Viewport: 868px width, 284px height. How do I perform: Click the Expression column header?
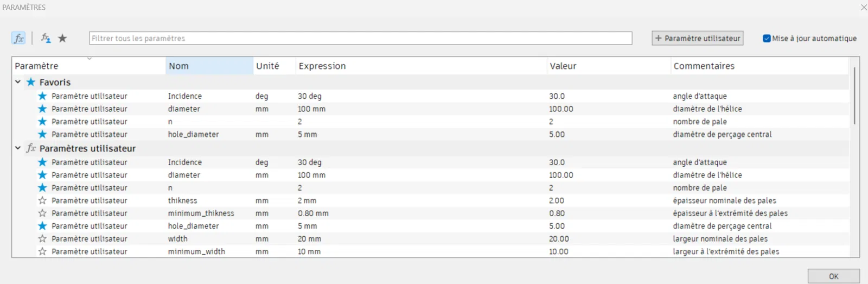tap(420, 66)
